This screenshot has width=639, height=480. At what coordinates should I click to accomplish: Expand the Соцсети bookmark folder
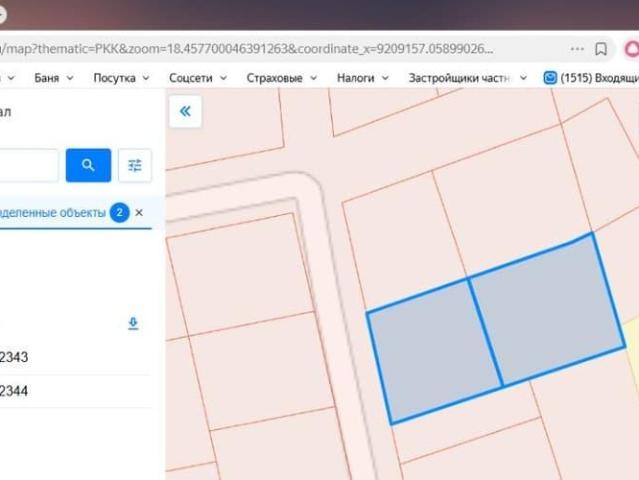[198, 78]
